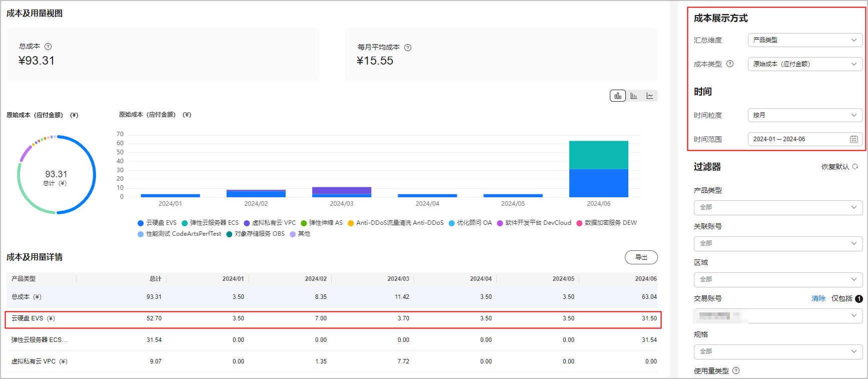
Task: Toggle 虚拟私有云 VPC legend item
Action: pos(270,223)
